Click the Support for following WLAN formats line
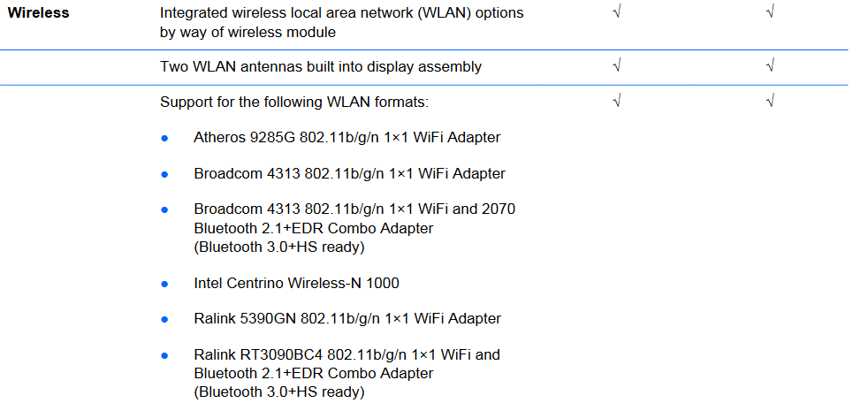868x403 pixels. (x=293, y=102)
